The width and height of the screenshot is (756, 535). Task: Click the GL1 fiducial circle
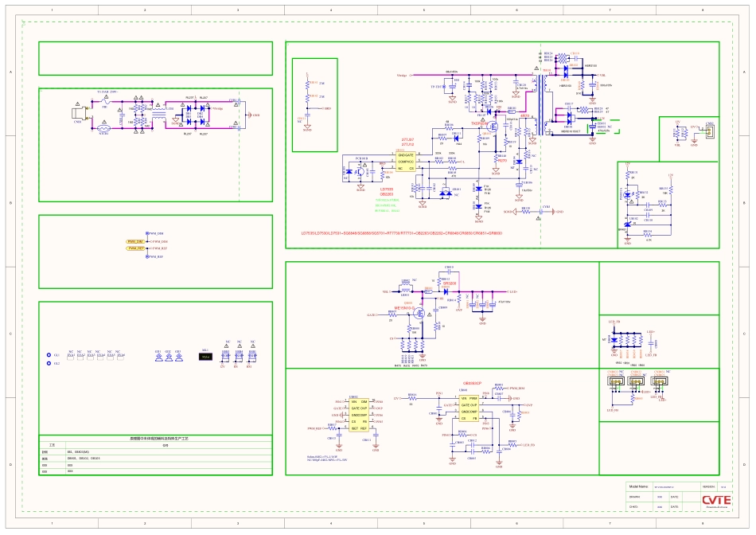49,354
